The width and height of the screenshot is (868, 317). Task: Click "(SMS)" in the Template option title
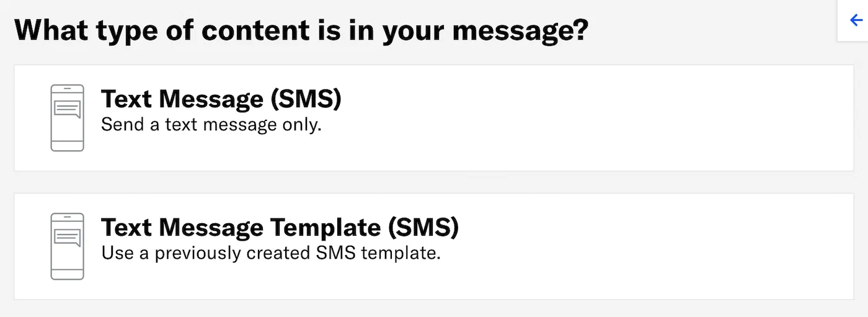click(423, 228)
